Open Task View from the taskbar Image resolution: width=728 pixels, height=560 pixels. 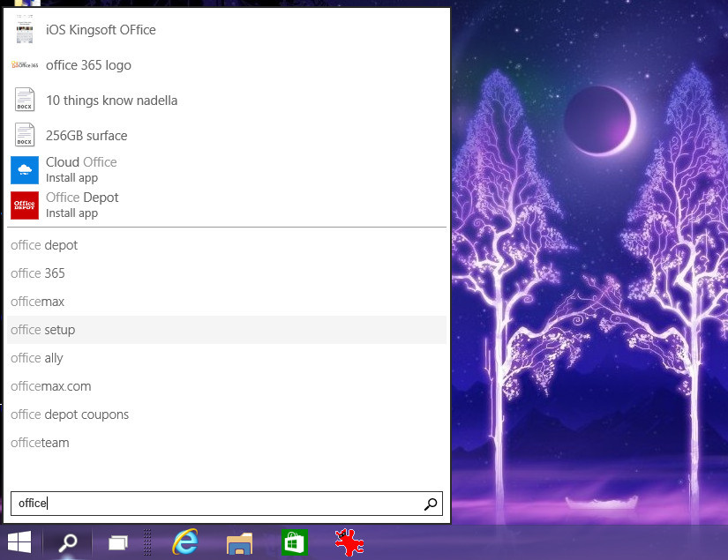(x=118, y=542)
